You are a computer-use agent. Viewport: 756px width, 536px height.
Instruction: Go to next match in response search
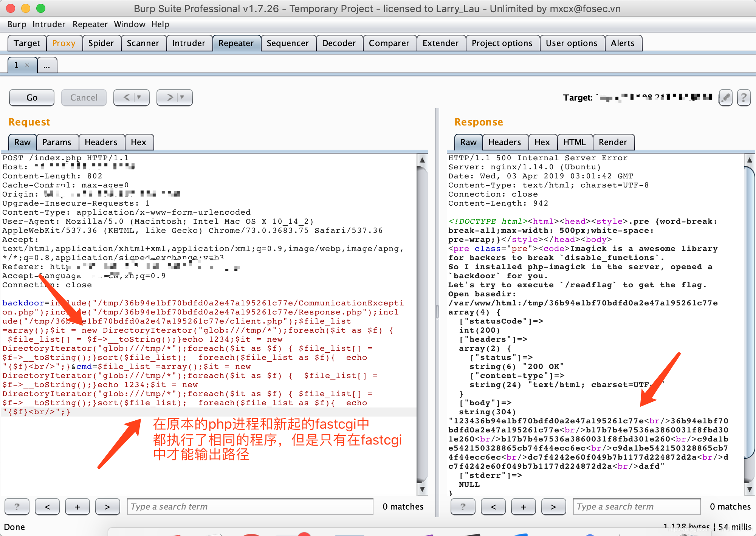[553, 507]
